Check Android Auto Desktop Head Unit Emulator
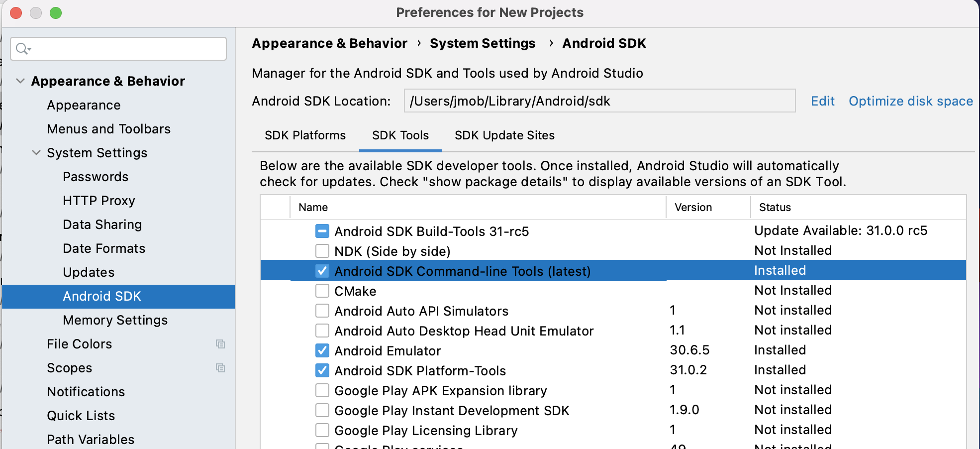The height and width of the screenshot is (449, 980). click(x=322, y=331)
